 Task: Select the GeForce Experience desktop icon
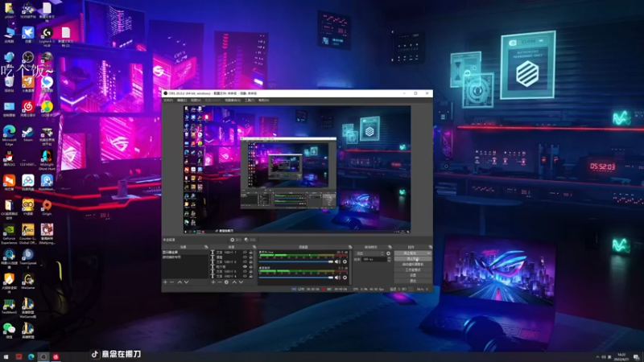click(x=9, y=234)
